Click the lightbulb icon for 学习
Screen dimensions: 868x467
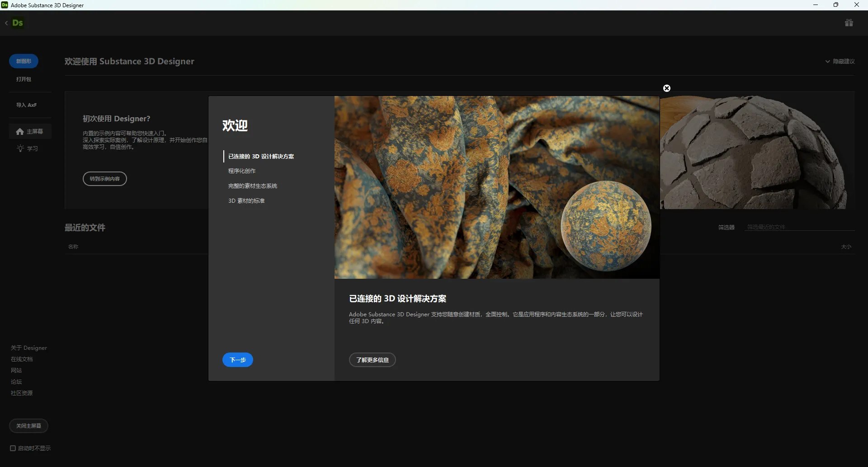pos(20,148)
